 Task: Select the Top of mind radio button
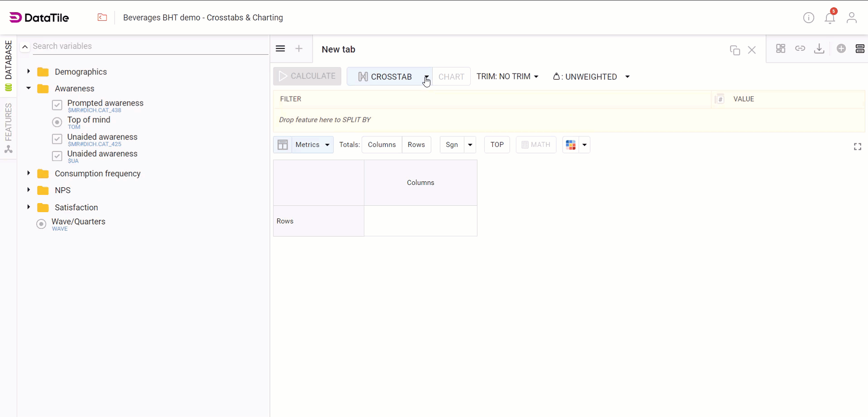(x=57, y=122)
